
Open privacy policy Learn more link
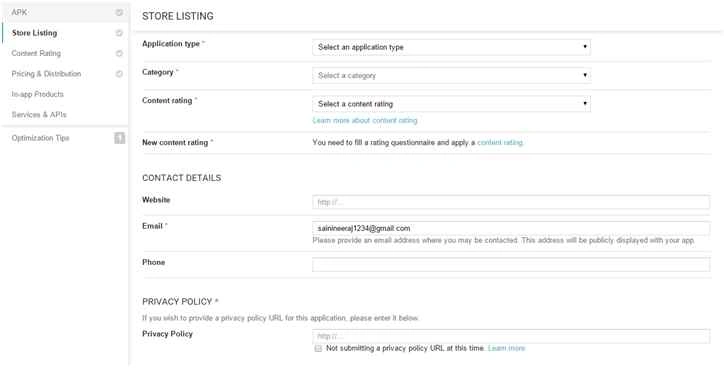[506, 348]
